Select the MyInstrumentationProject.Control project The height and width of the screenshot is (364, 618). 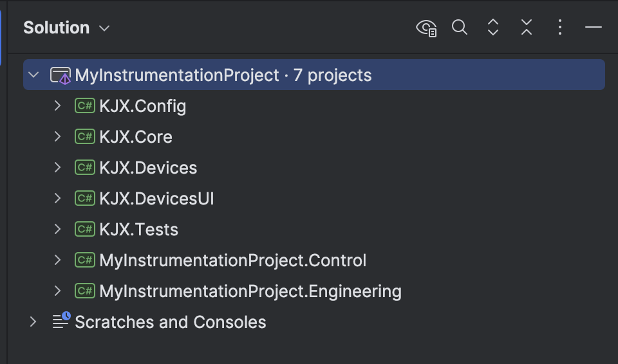click(232, 260)
